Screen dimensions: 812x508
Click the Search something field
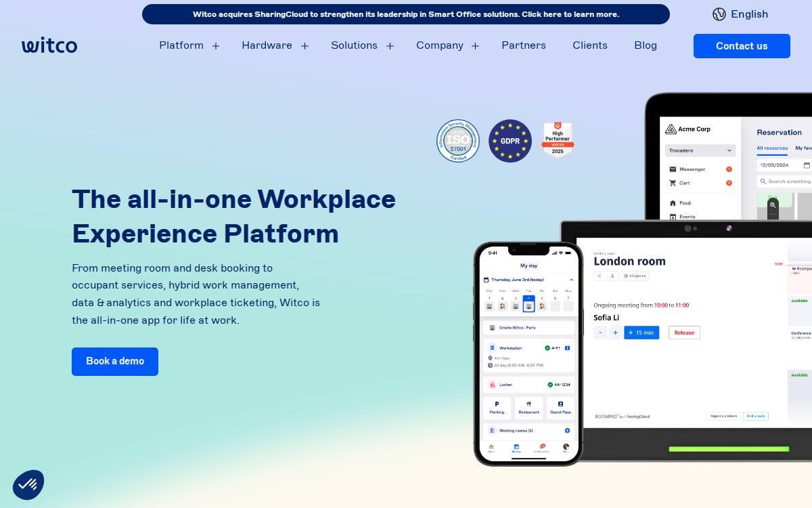(784, 182)
